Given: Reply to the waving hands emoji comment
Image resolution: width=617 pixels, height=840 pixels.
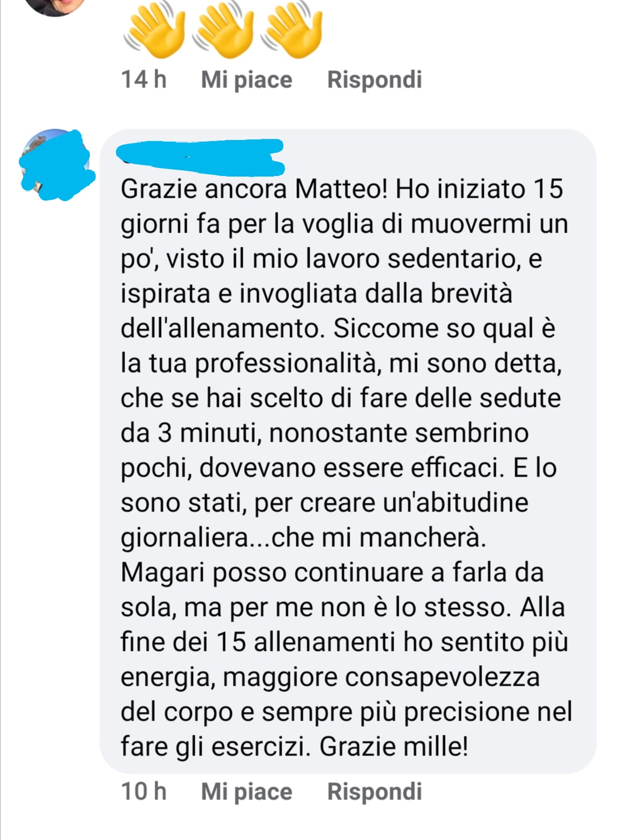Looking at the screenshot, I should (x=374, y=79).
